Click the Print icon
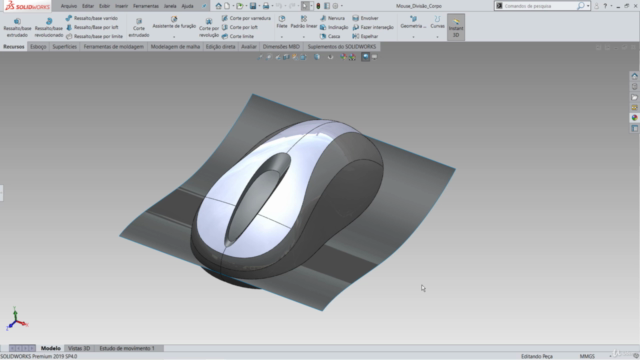Image resolution: width=640 pixels, height=360 pixels. coord(266,6)
